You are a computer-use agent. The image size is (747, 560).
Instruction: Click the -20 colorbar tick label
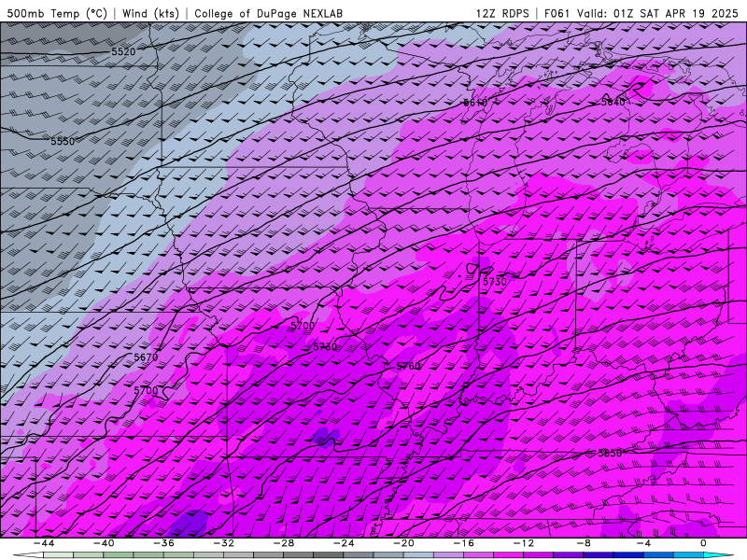(x=403, y=543)
